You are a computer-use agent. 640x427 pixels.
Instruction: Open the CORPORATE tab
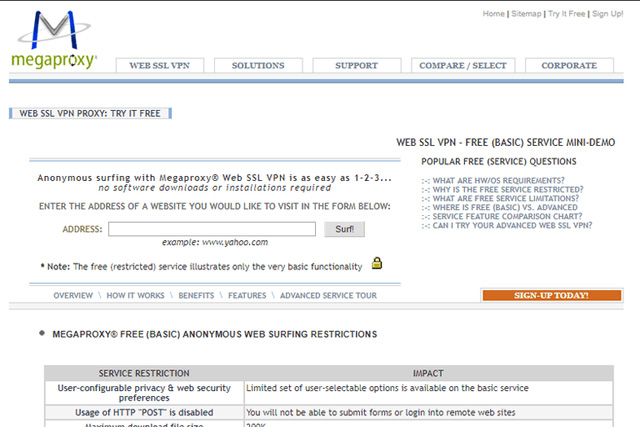click(x=569, y=65)
